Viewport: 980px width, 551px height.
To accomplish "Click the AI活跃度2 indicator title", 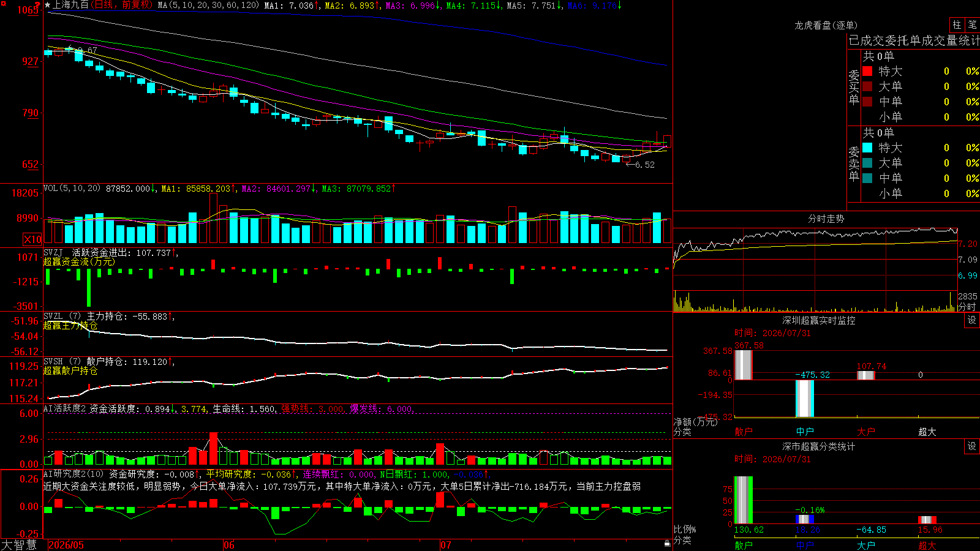I will [x=64, y=408].
